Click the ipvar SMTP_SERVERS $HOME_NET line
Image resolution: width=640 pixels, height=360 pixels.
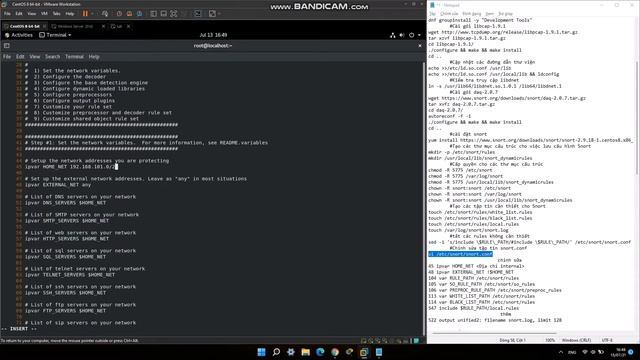(67, 220)
